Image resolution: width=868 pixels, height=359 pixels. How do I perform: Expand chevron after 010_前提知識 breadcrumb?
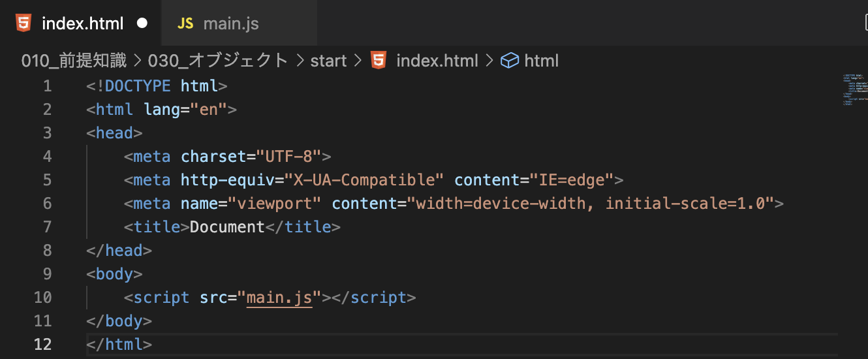pos(138,61)
